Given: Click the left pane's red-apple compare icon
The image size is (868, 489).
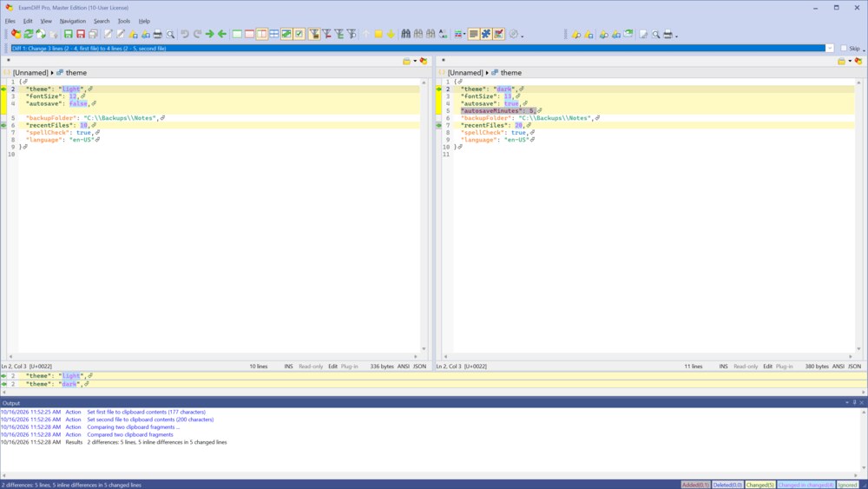Looking at the screenshot, I should click(x=424, y=61).
